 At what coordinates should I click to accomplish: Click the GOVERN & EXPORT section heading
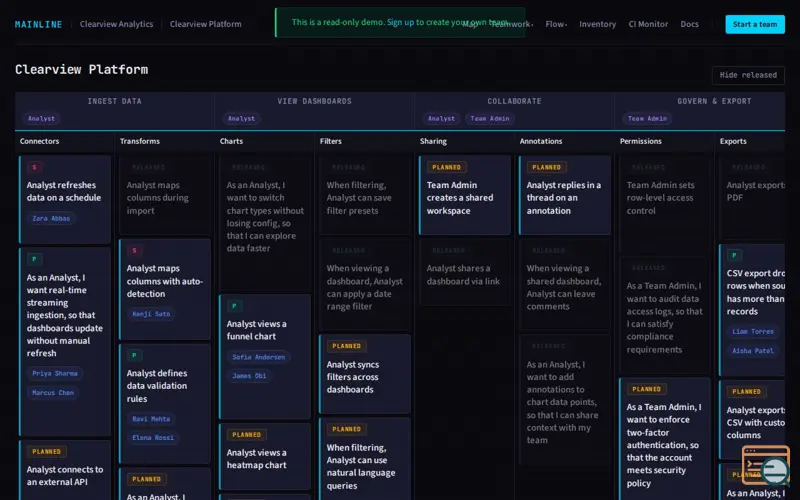point(714,101)
